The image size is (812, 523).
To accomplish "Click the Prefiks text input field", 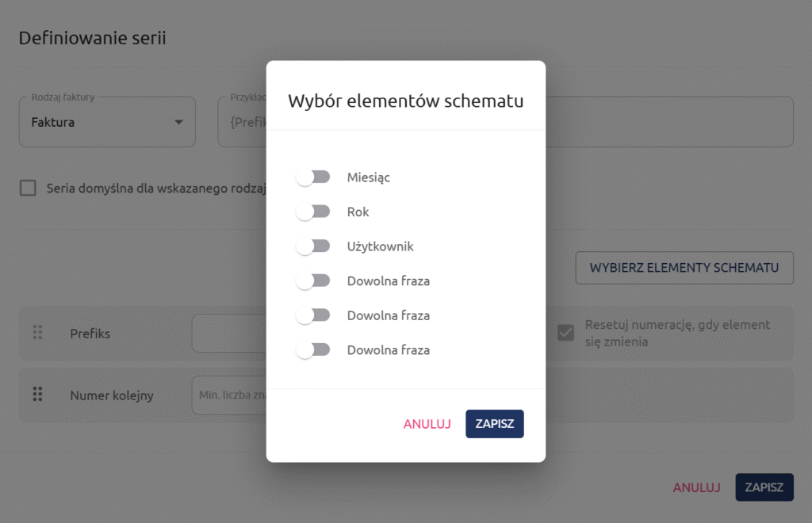I will 228,334.
